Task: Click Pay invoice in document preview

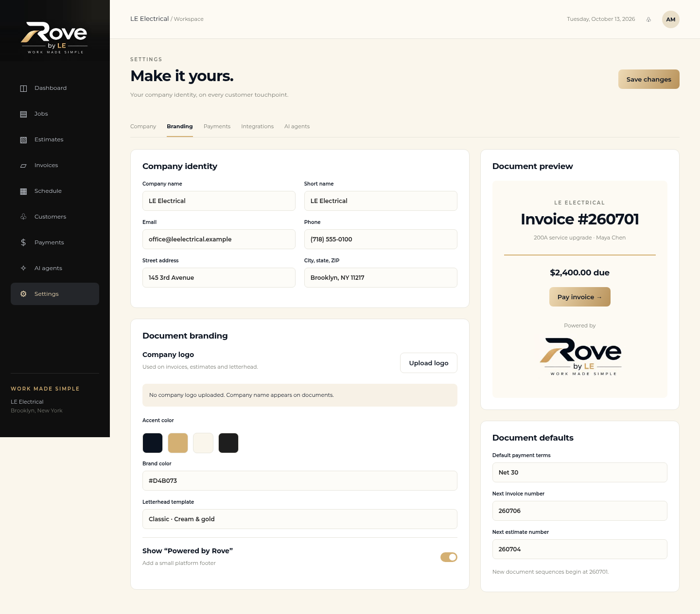Action: tap(580, 297)
